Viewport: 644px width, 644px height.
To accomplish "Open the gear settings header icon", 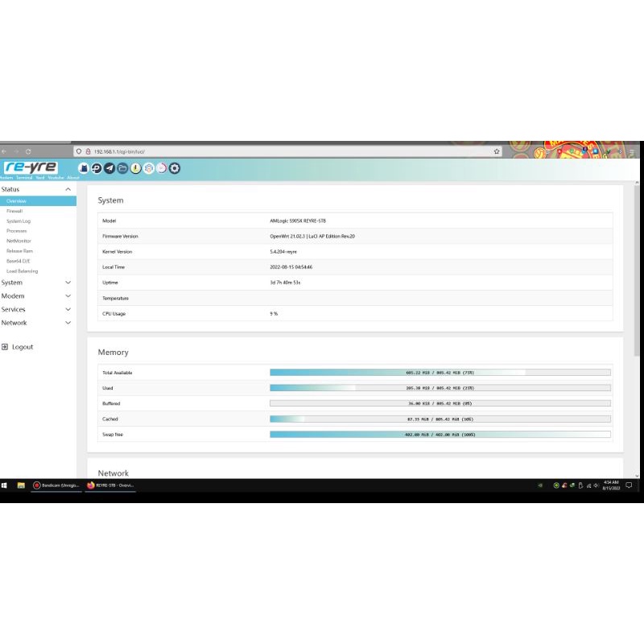I will (x=175, y=168).
